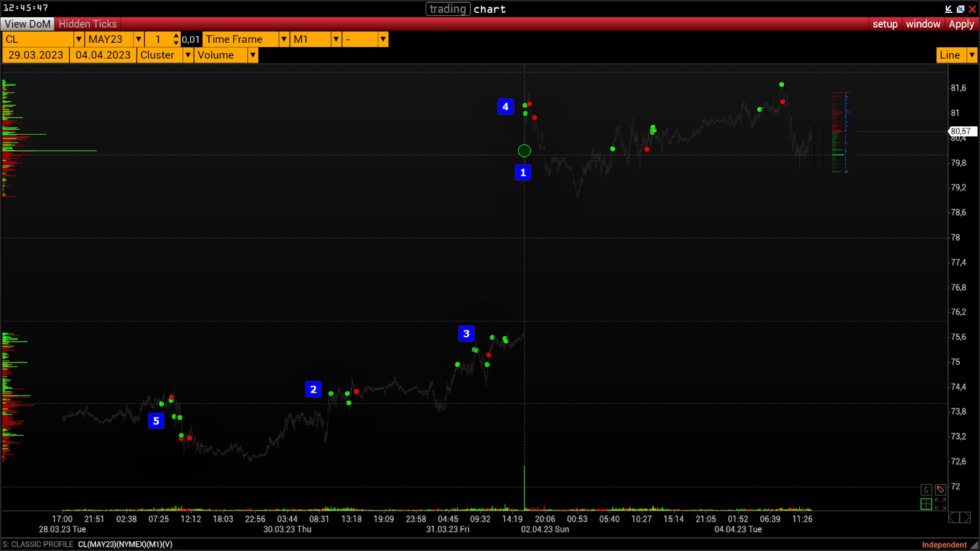Click the 14:19 time axis label
This screenshot has width=980, height=551.
point(513,519)
